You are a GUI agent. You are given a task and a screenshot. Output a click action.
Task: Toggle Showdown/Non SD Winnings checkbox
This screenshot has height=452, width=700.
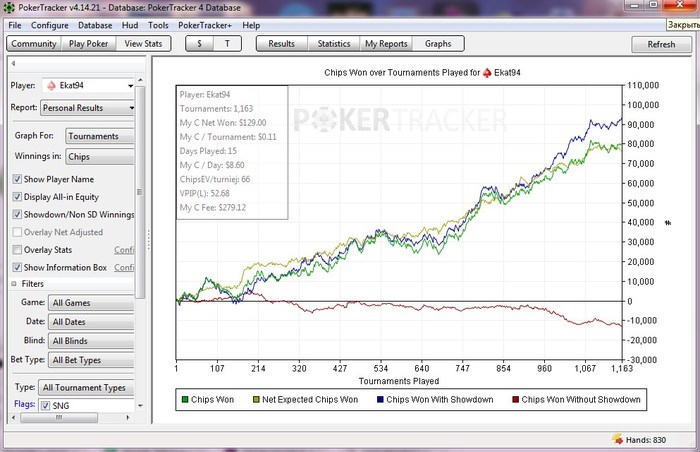coord(17,214)
